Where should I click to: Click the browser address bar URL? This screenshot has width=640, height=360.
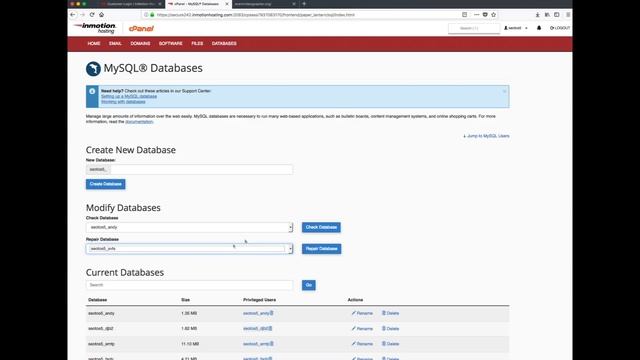pos(256,15)
